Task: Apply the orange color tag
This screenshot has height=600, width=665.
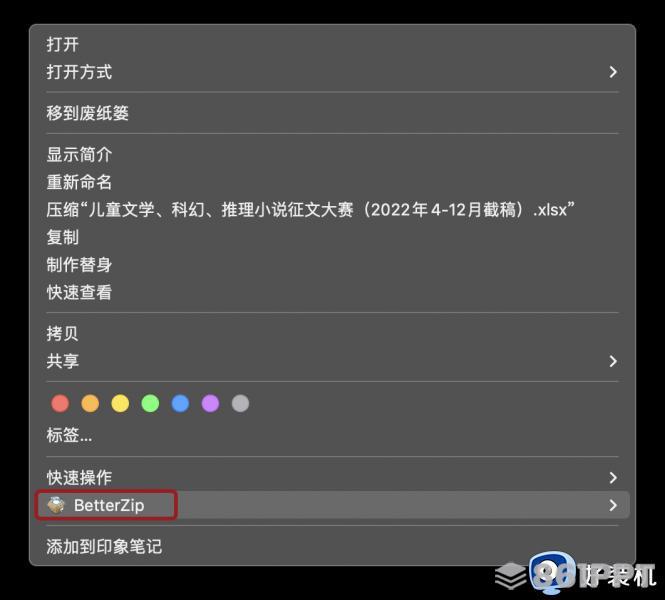Action: coord(90,403)
